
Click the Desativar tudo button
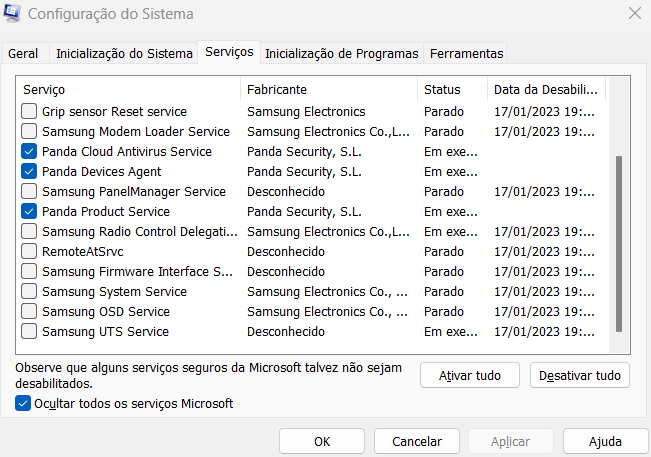[x=580, y=376]
